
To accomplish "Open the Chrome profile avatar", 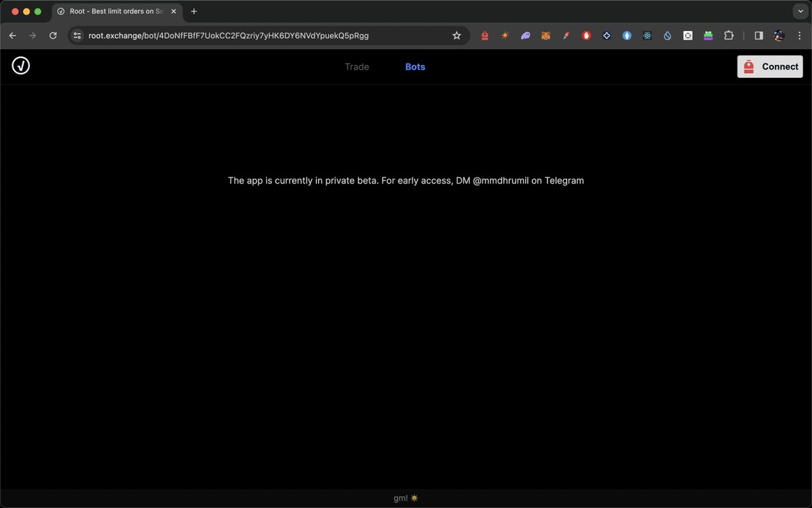I will pos(779,36).
